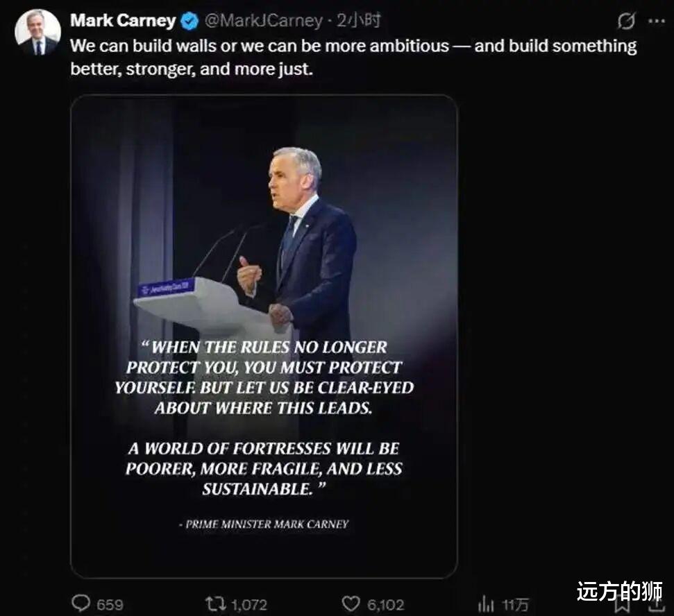The height and width of the screenshot is (616, 674).
Task: Click the 11万 view count
Action: 515,605
